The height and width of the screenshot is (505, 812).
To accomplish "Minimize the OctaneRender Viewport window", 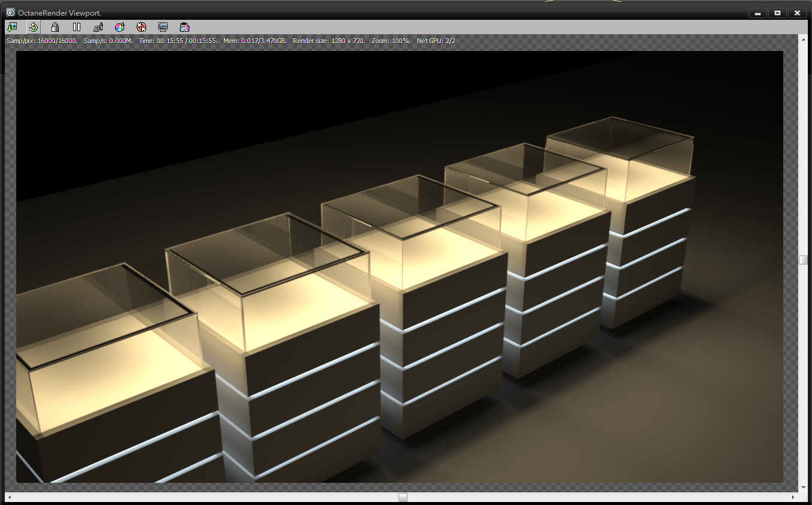I will tap(758, 13).
